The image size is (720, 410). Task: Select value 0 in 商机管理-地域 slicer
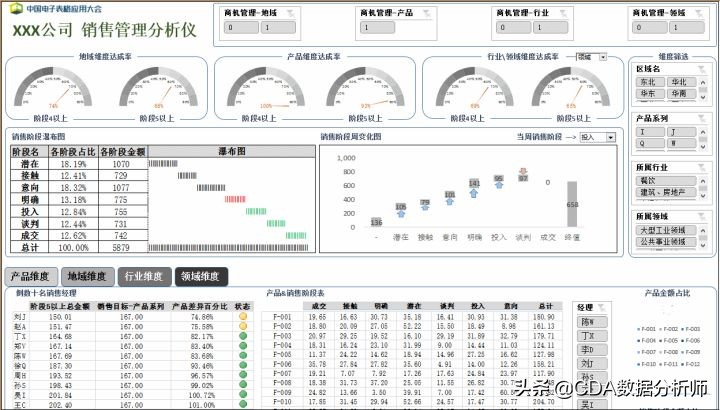coord(241,28)
